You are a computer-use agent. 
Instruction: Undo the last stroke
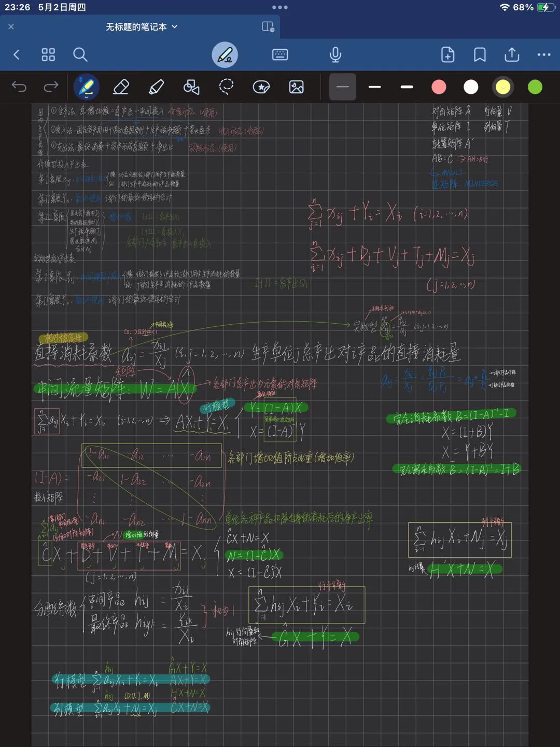click(19, 87)
